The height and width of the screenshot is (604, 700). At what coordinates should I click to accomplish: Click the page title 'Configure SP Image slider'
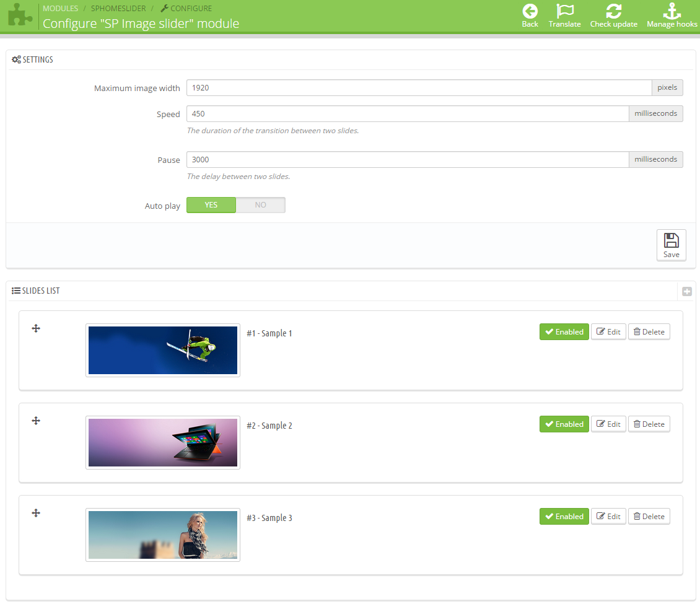coord(141,23)
